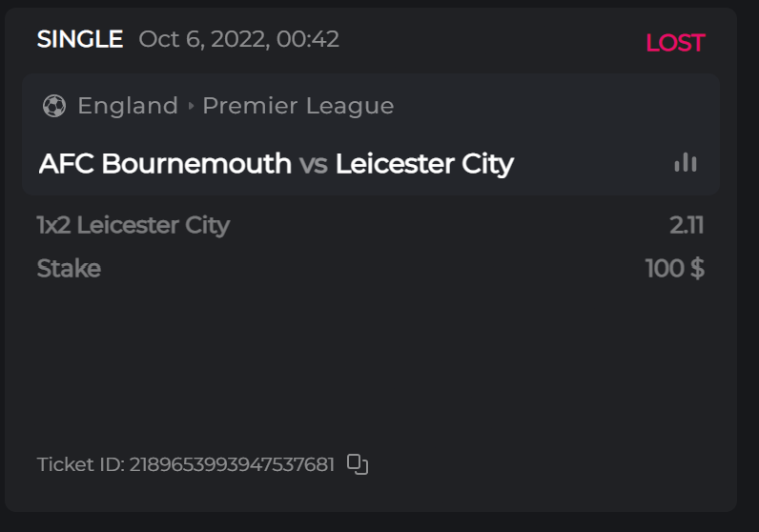
Task: Click the soccer ball sport icon
Action: [x=54, y=106]
